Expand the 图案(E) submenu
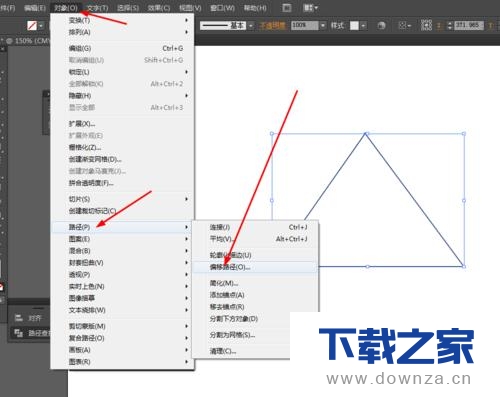 point(122,239)
